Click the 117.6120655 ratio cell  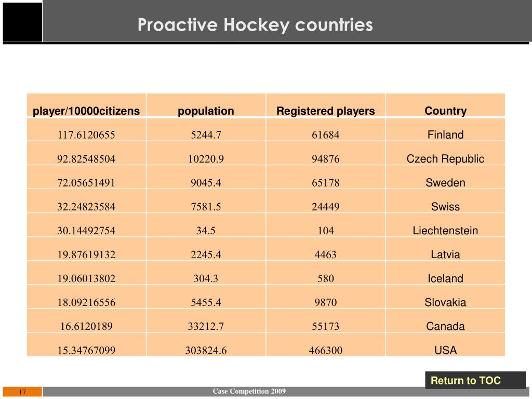point(86,135)
